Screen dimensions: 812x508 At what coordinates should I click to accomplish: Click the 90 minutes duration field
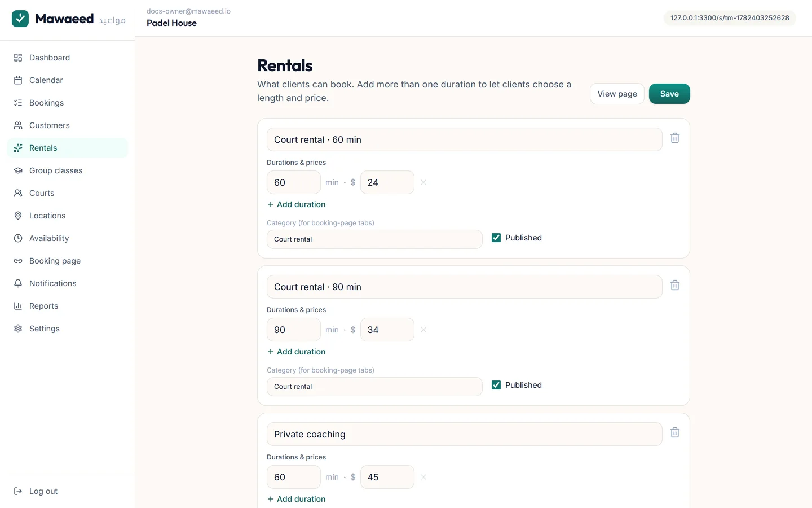point(294,330)
